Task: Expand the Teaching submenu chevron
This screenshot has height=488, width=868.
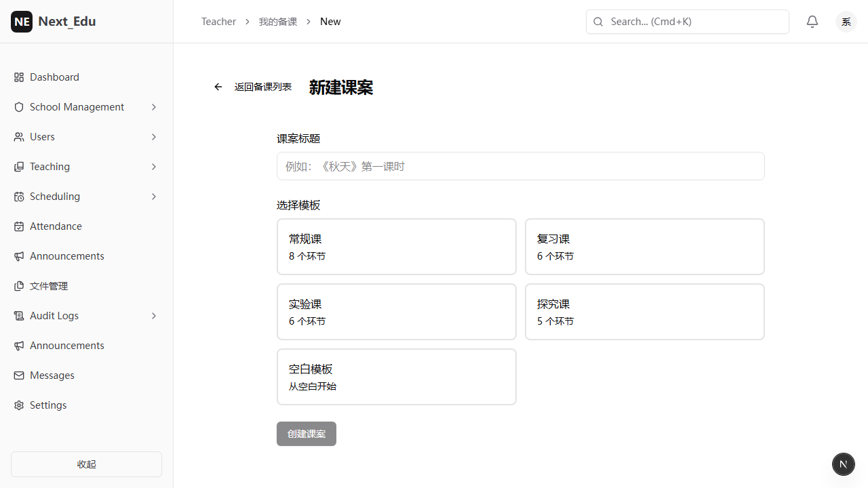Action: (x=154, y=167)
